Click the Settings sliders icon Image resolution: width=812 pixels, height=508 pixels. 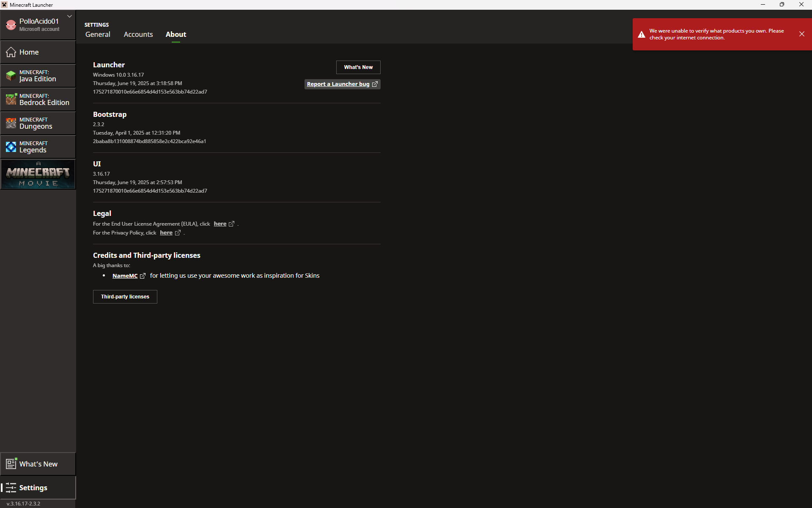click(x=11, y=488)
